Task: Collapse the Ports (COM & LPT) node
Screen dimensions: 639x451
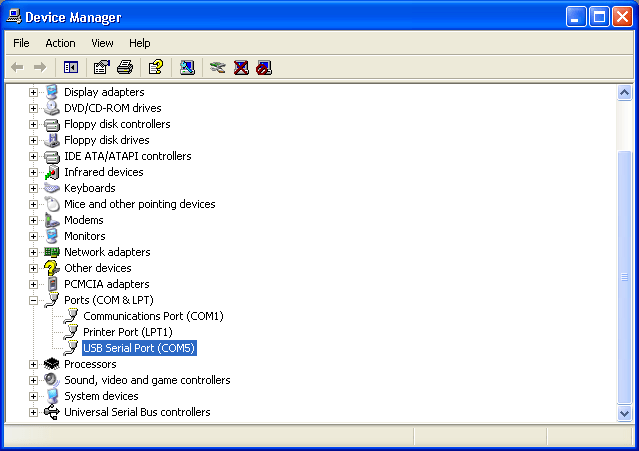Action: [x=33, y=301]
